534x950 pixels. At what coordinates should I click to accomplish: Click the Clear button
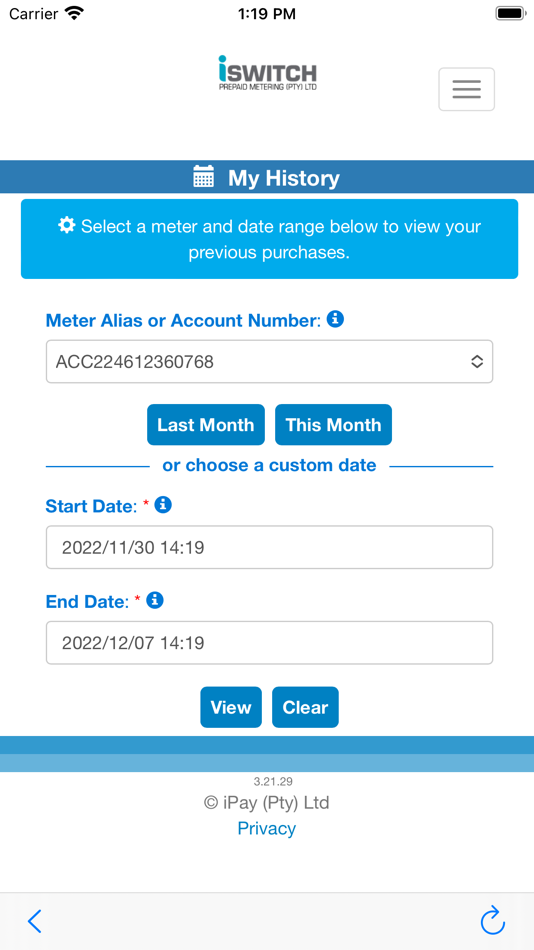[x=305, y=707]
